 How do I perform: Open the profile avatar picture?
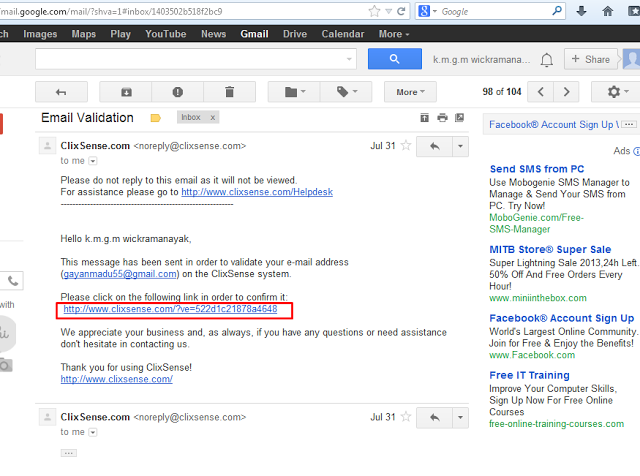click(631, 60)
